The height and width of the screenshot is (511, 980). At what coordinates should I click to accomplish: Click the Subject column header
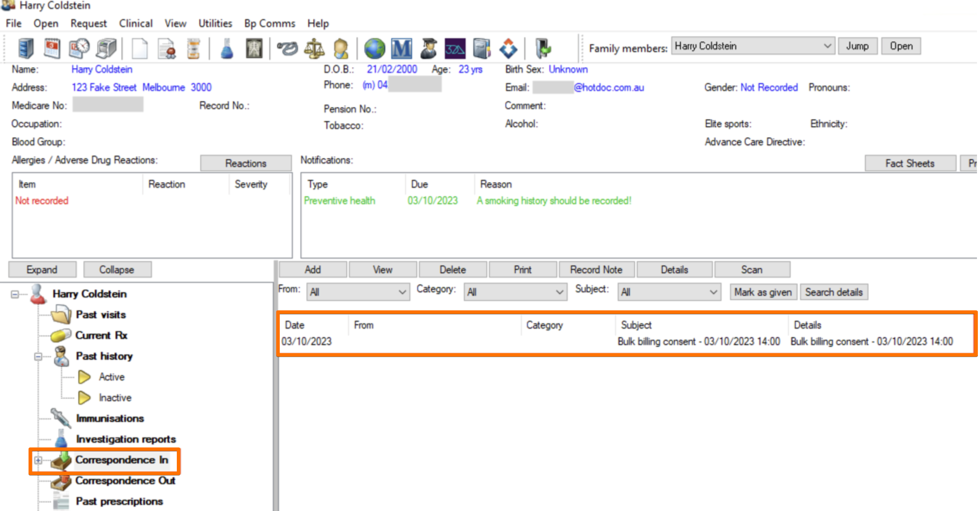(x=702, y=325)
